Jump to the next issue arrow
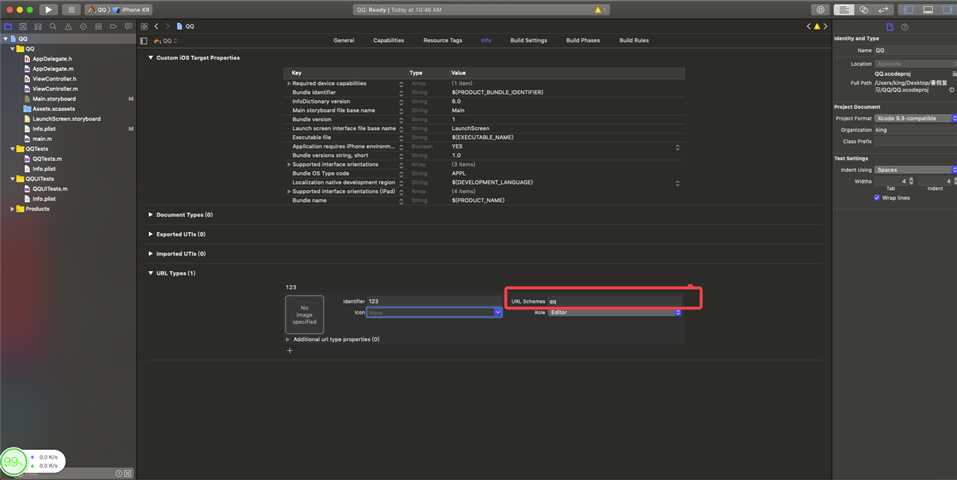 pos(825,26)
